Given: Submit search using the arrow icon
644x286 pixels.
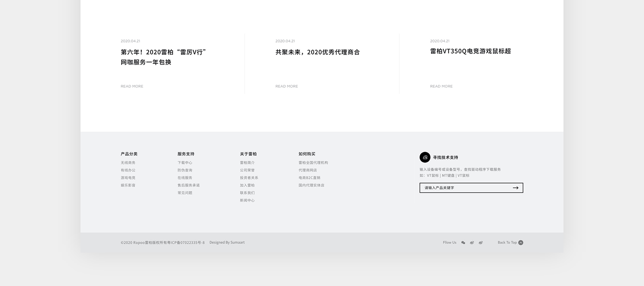Looking at the screenshot, I should tap(515, 188).
